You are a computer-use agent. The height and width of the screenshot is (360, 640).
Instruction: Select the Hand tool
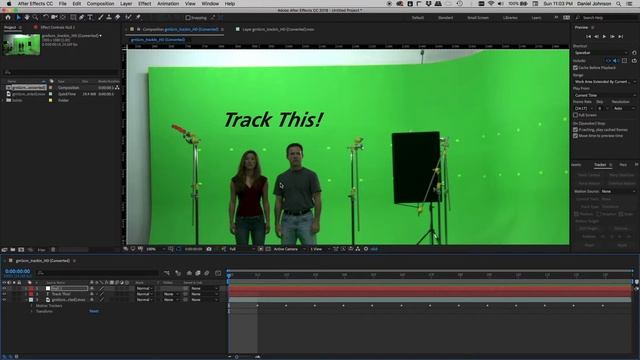(x=27, y=18)
